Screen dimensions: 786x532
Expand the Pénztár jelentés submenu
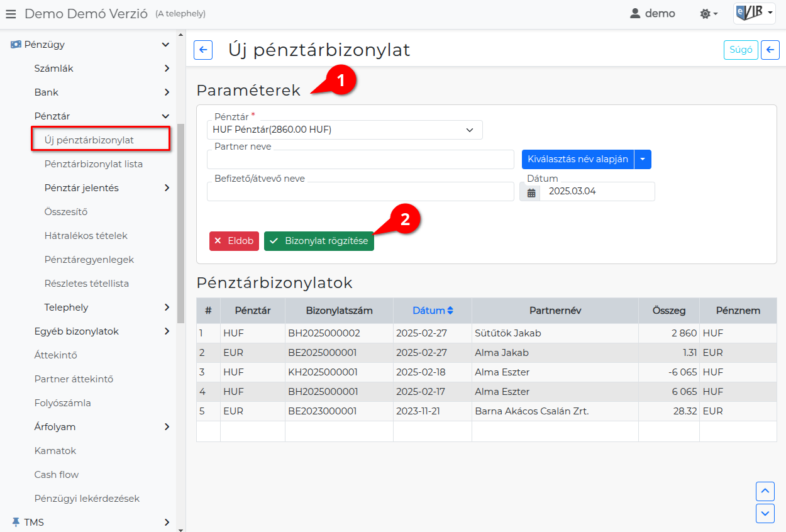tap(166, 188)
